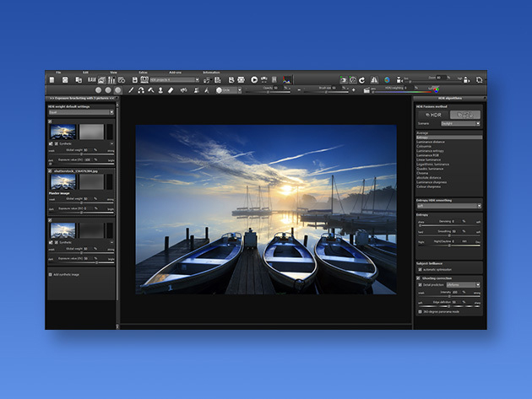Open the File menu
This screenshot has height=399, width=532.
pos(58,73)
